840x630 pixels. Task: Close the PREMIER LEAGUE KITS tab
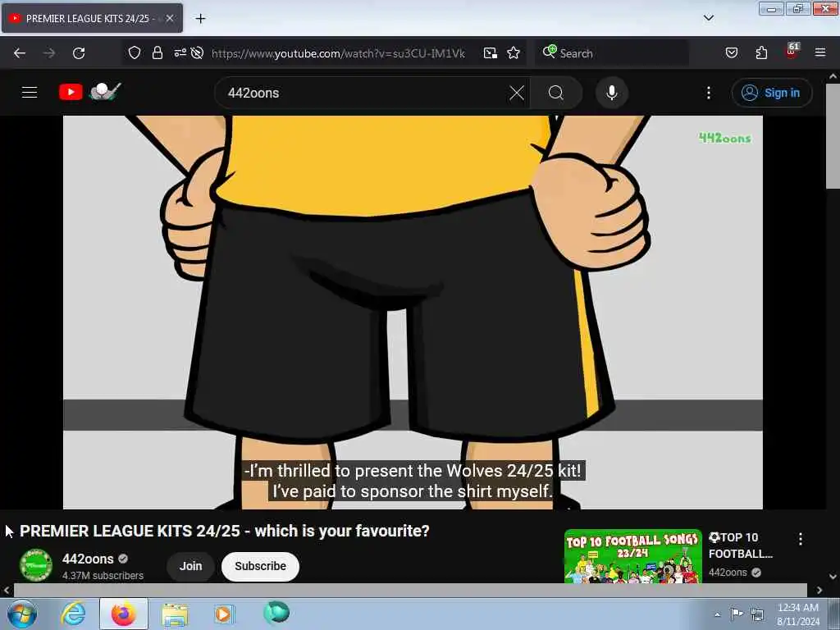coord(170,18)
